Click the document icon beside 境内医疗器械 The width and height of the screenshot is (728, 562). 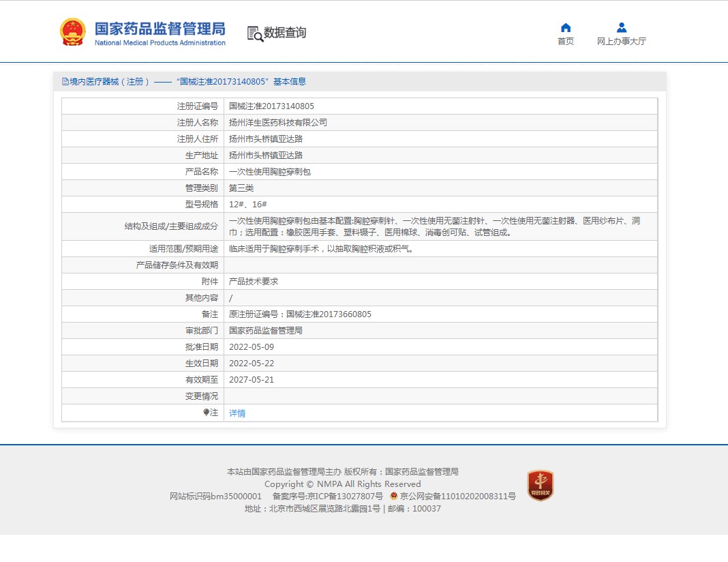(x=65, y=82)
